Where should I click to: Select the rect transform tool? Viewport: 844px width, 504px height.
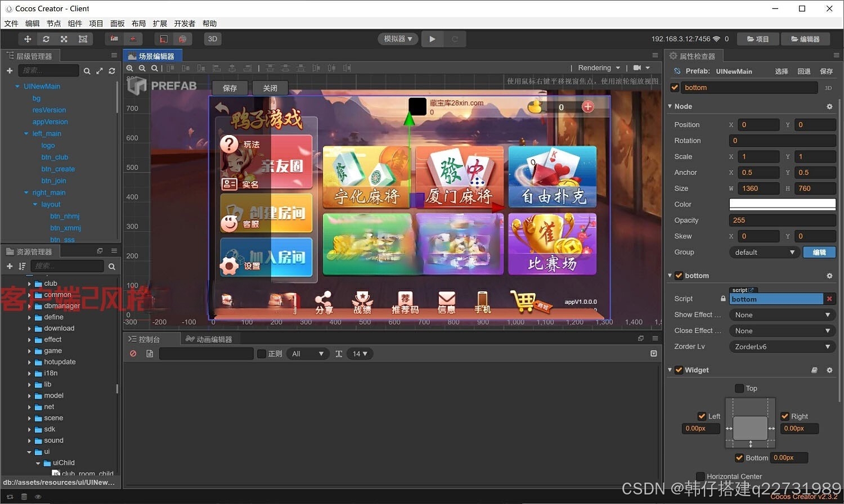pyautogui.click(x=83, y=39)
